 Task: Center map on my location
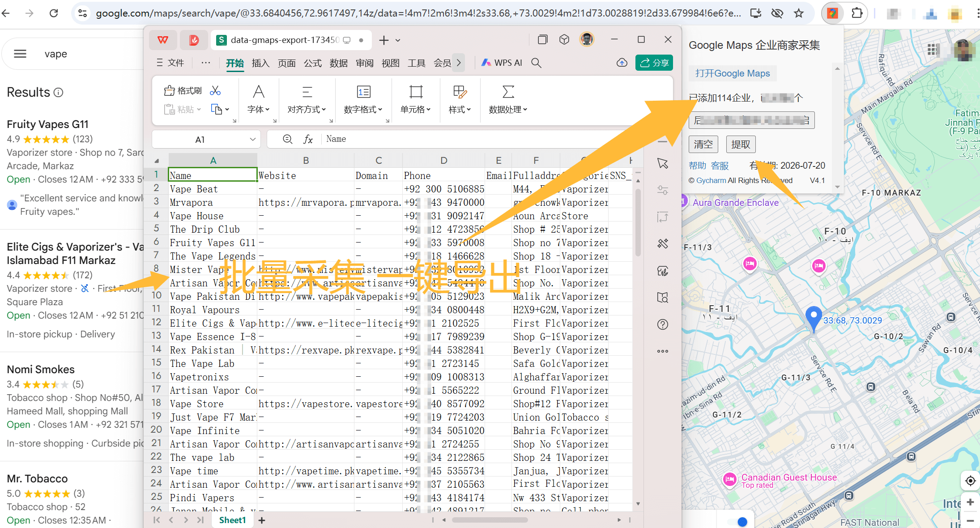click(x=970, y=481)
